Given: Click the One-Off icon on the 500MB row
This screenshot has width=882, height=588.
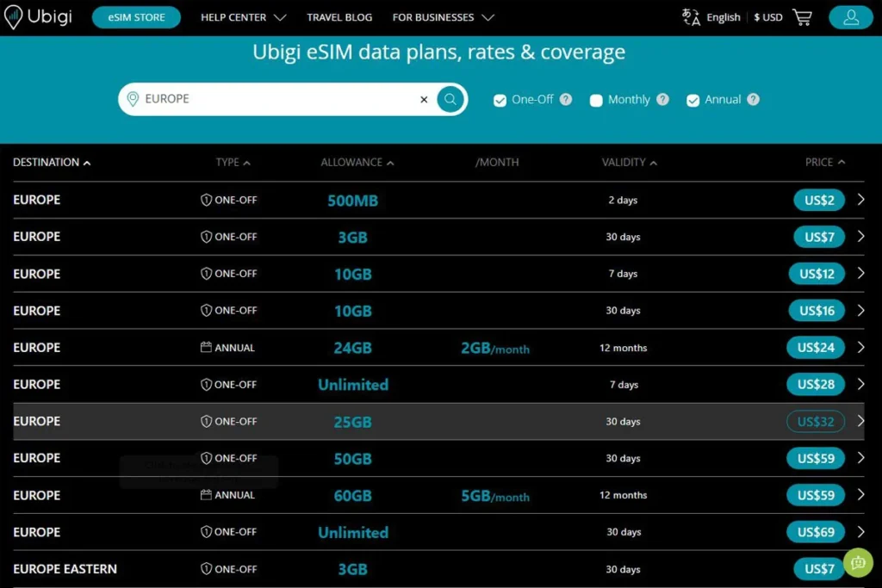Looking at the screenshot, I should click(207, 200).
